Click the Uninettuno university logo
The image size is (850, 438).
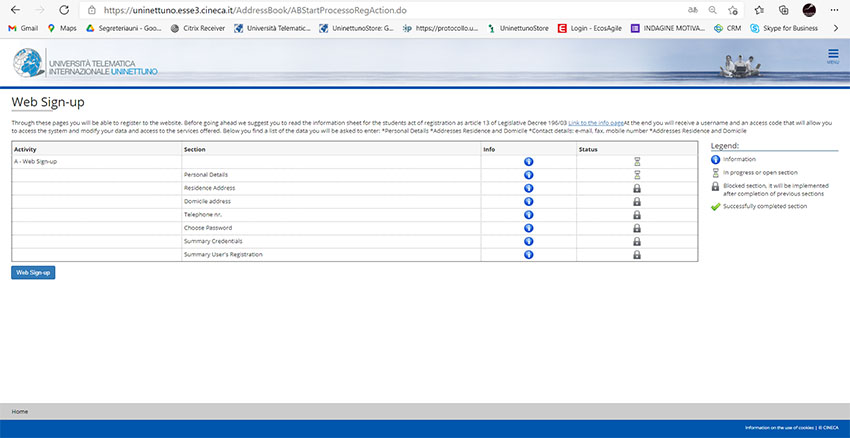click(85, 62)
